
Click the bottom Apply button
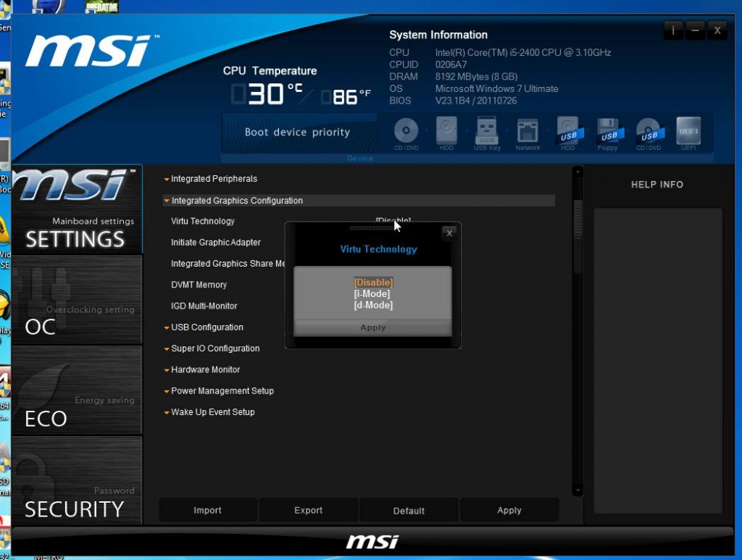click(509, 510)
